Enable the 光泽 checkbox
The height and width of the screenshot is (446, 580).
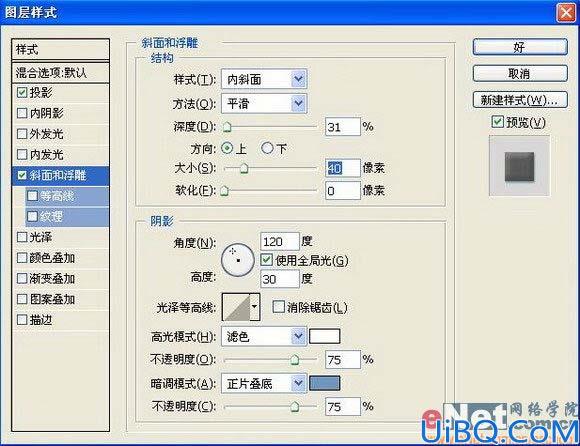(22, 237)
